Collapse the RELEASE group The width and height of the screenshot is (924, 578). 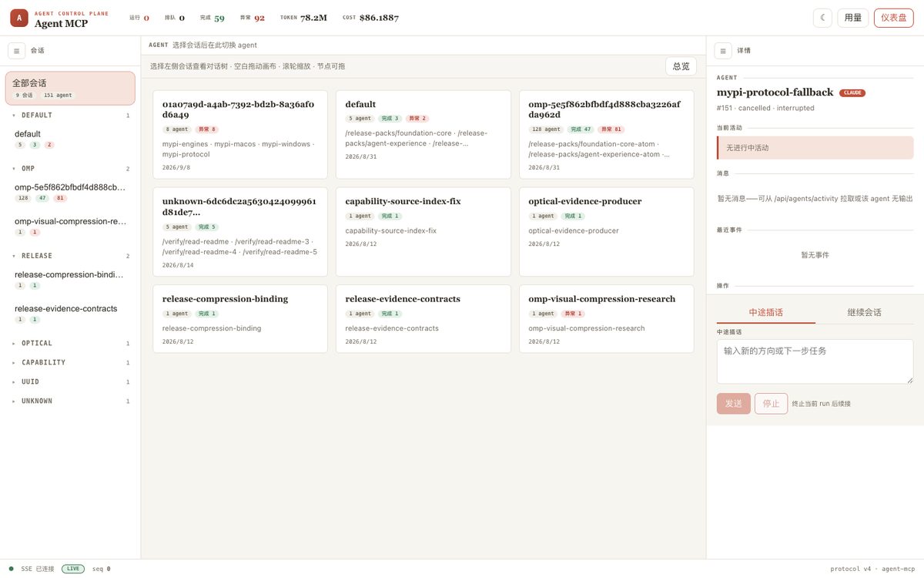tap(70, 255)
